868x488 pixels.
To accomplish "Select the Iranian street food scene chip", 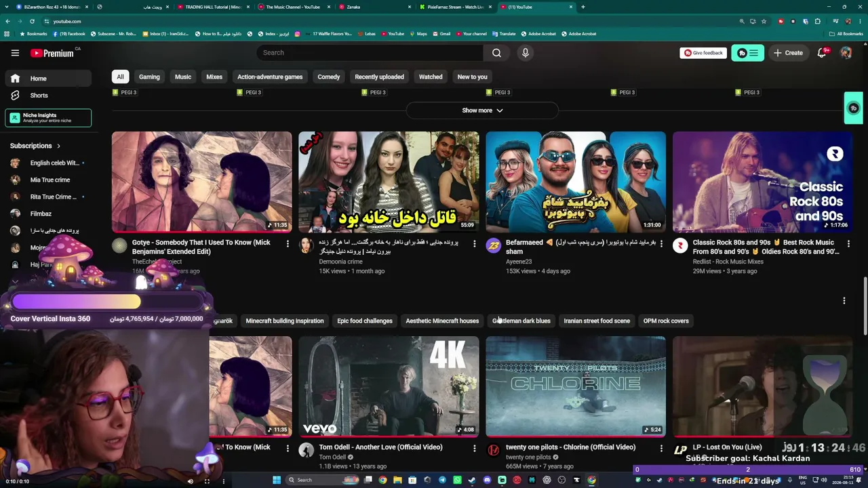I will (597, 321).
